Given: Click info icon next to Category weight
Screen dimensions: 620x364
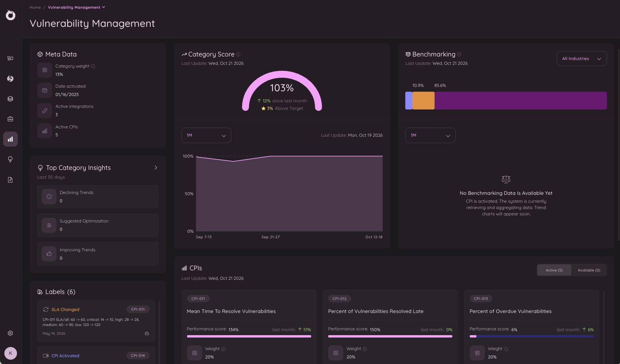Looking at the screenshot, I should click(x=93, y=66).
